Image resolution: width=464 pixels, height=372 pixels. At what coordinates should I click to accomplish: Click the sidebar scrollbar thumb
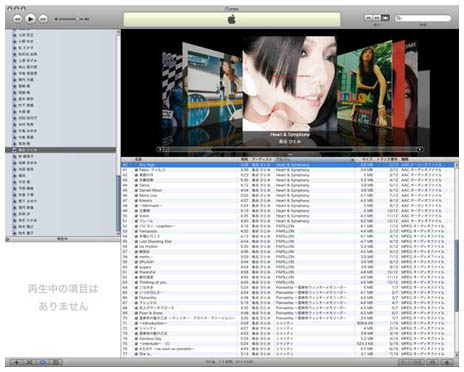pos(118,203)
